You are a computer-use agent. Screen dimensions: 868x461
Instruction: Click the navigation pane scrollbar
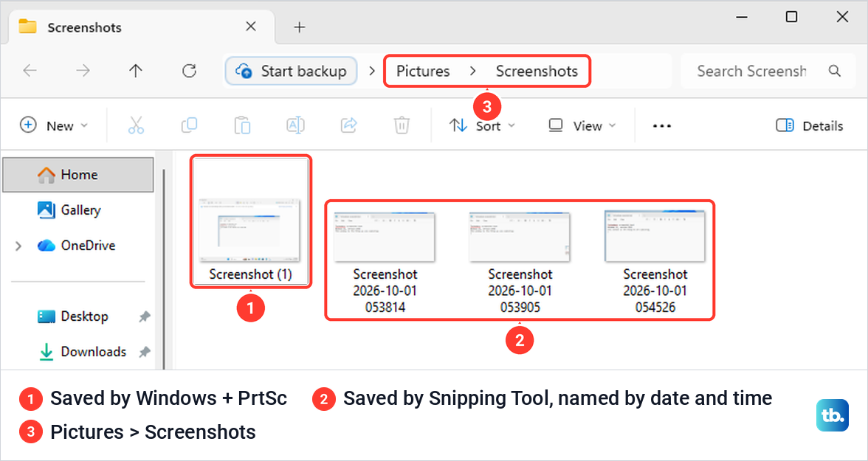[x=164, y=269]
